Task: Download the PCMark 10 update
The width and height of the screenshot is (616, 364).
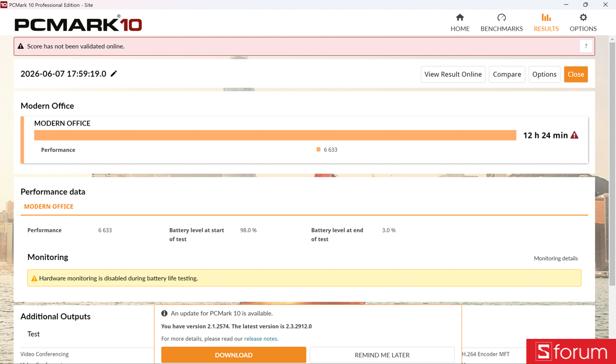Action: [x=234, y=355]
